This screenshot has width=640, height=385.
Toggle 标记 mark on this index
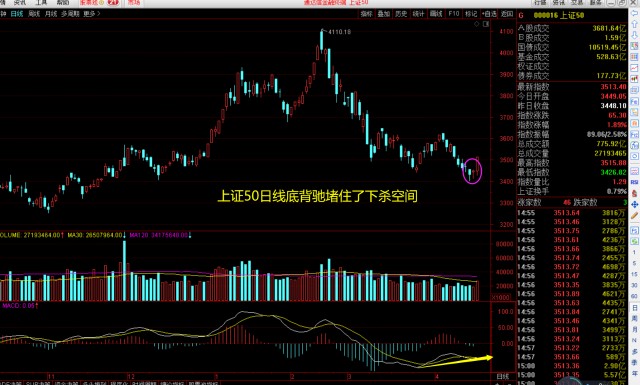coord(471,13)
